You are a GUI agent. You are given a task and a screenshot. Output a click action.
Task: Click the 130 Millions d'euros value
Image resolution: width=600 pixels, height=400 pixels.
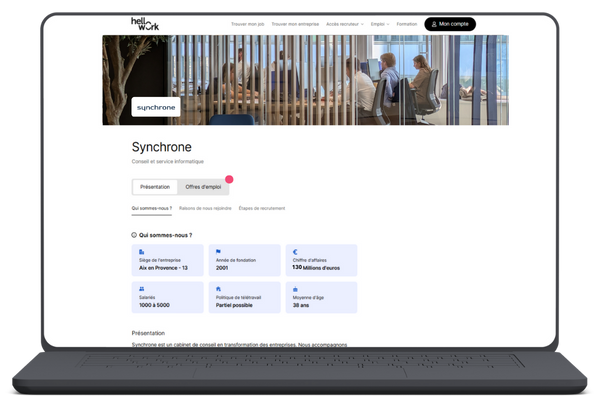316,268
